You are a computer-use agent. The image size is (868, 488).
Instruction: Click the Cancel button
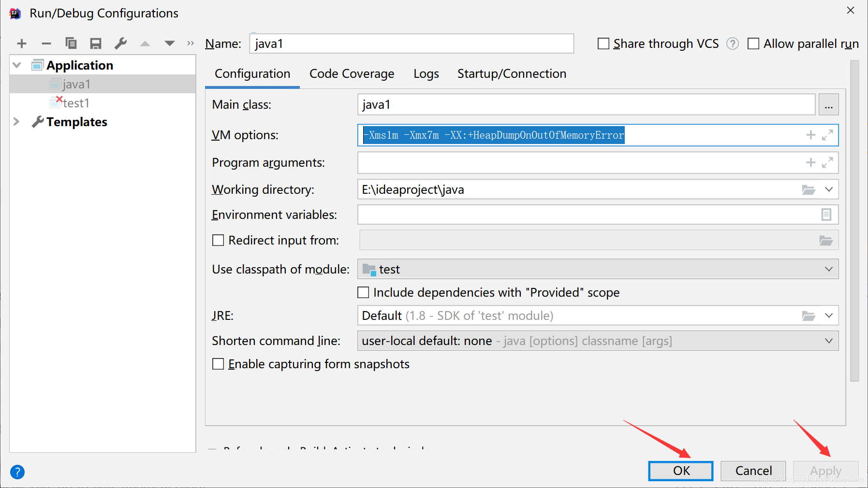click(x=753, y=471)
